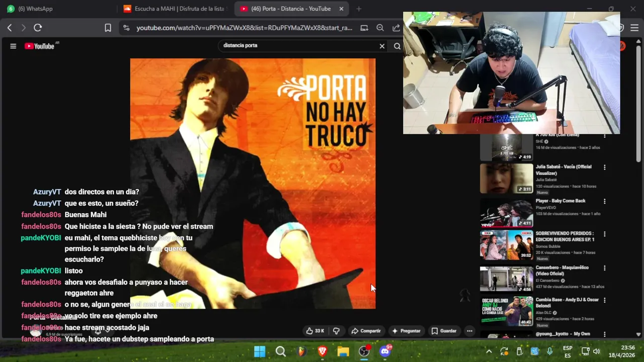
Task: Click the 'Porta No Hay Truco' video player
Action: (253, 184)
